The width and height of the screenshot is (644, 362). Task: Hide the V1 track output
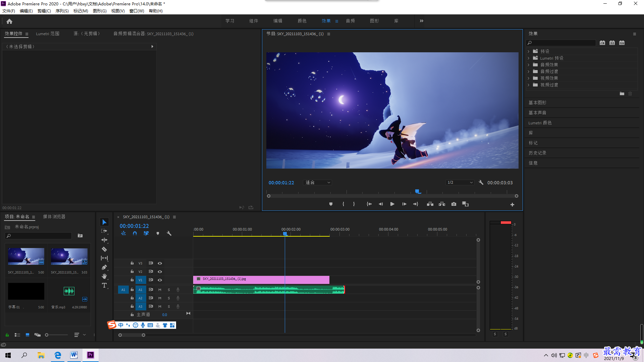pyautogui.click(x=160, y=280)
